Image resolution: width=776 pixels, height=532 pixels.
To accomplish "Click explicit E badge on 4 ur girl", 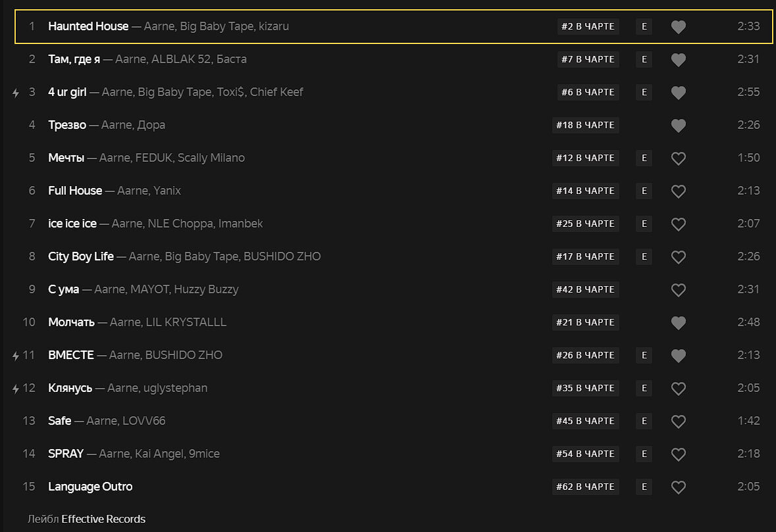I will 644,92.
